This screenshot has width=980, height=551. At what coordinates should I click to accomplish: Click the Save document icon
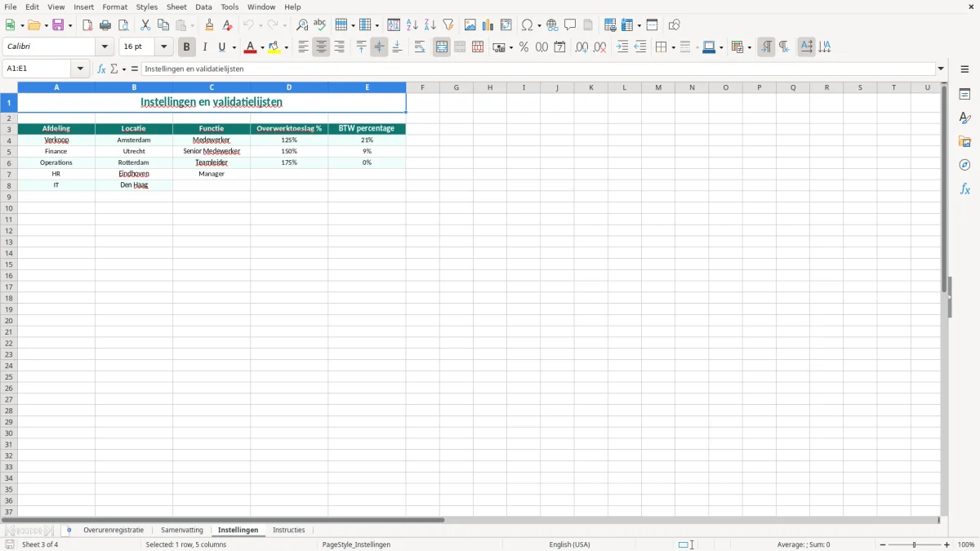tap(58, 25)
